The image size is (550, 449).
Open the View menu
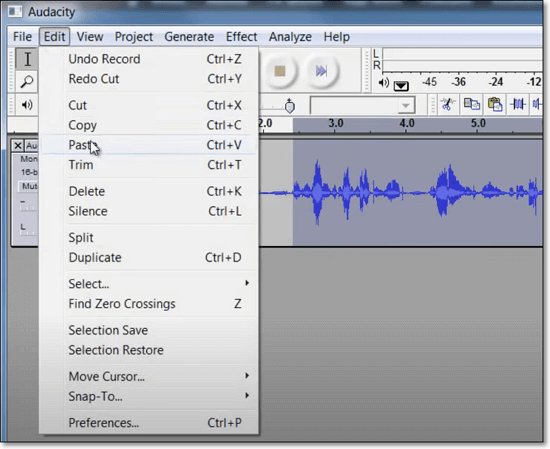(90, 36)
